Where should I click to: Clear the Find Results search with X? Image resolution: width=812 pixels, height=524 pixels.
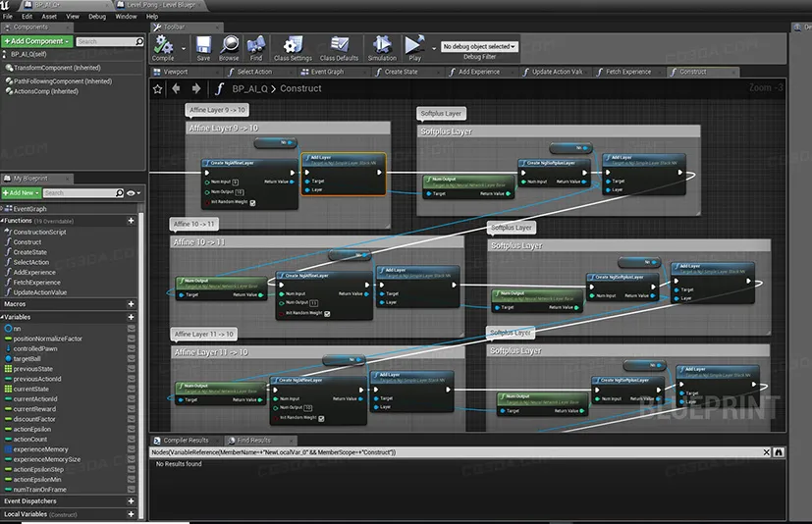[767, 452]
